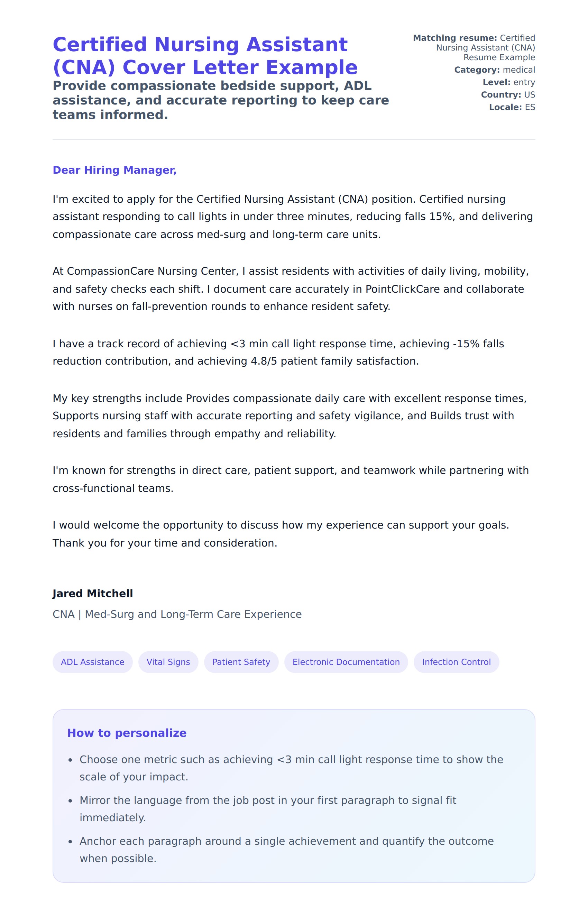Click the paragraph starting with My key strengths
588x916 pixels.
pyautogui.click(x=290, y=416)
